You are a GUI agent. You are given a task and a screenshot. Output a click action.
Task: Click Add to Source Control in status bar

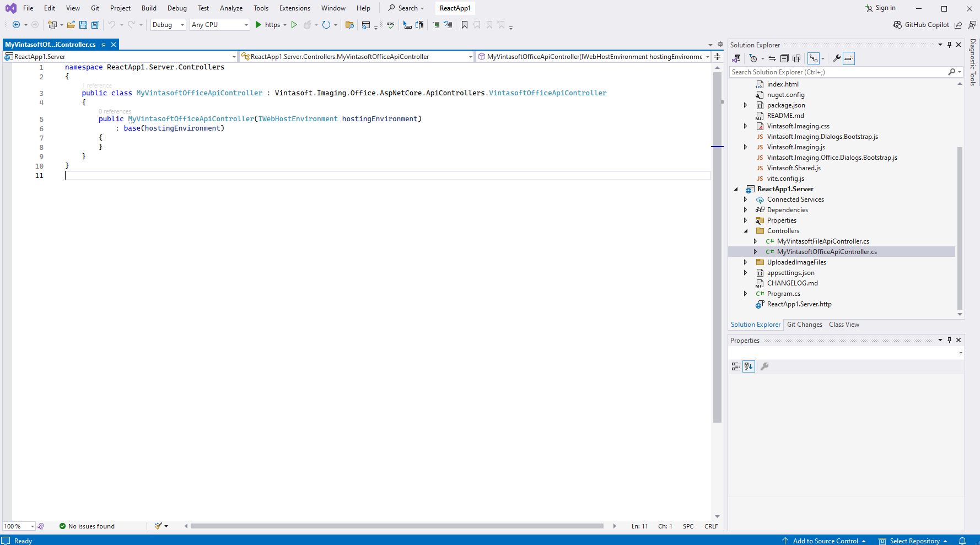(825, 541)
